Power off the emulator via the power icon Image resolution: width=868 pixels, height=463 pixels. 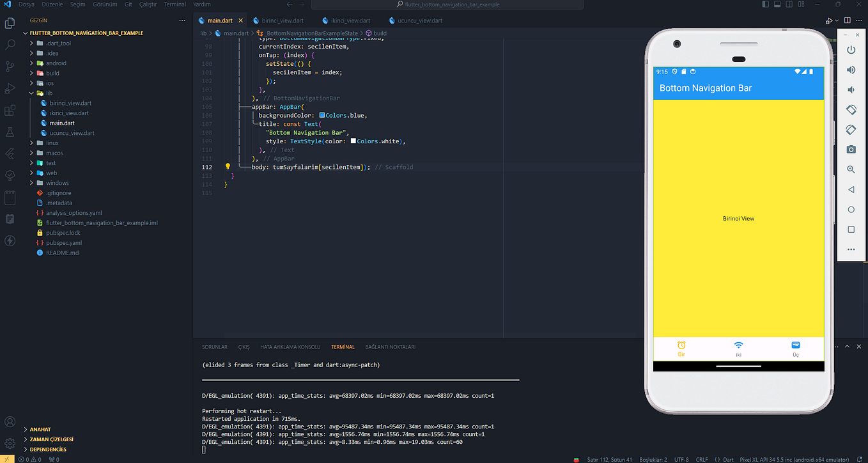pos(851,50)
